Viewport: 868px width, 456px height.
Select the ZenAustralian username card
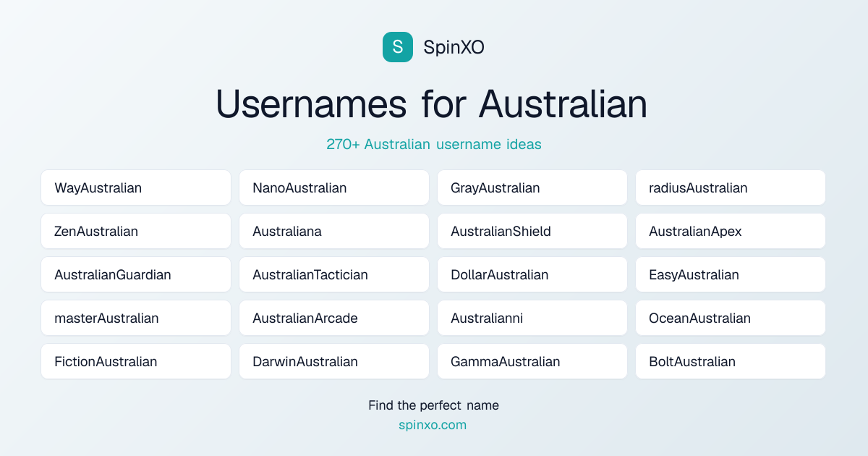click(x=136, y=231)
